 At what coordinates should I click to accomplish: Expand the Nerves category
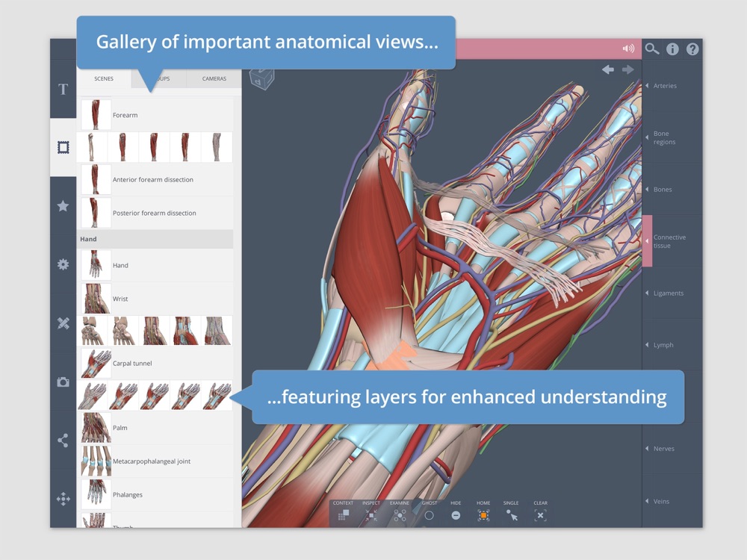click(x=672, y=449)
